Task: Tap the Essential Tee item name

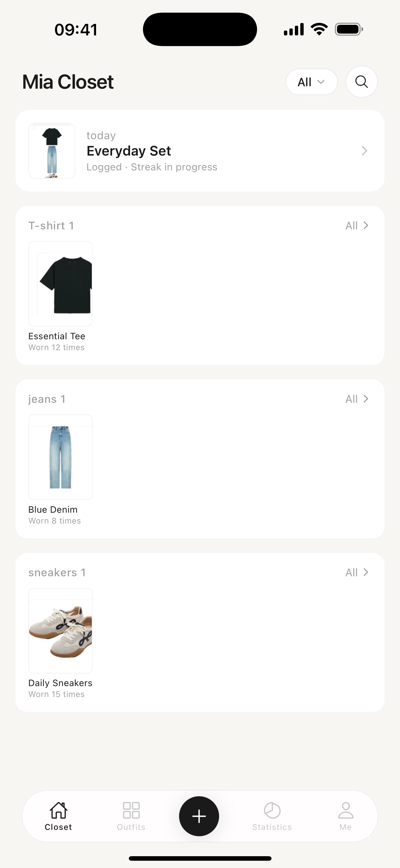Action: 57,336
